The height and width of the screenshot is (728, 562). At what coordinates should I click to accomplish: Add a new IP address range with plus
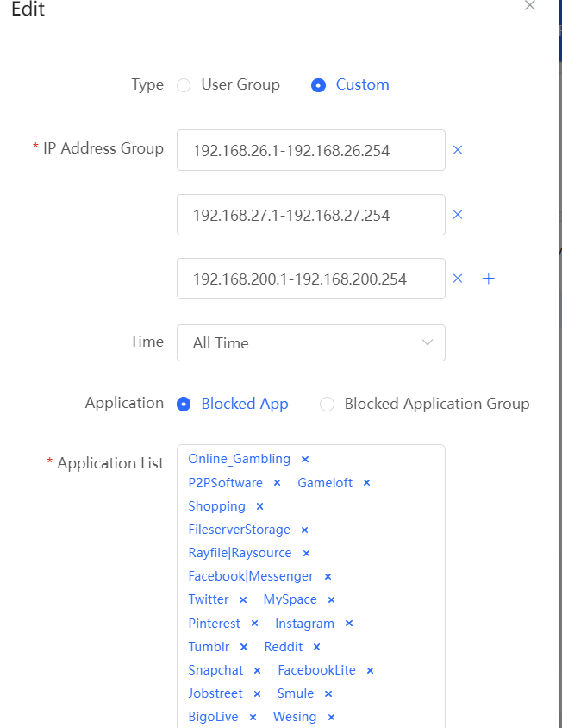point(489,279)
